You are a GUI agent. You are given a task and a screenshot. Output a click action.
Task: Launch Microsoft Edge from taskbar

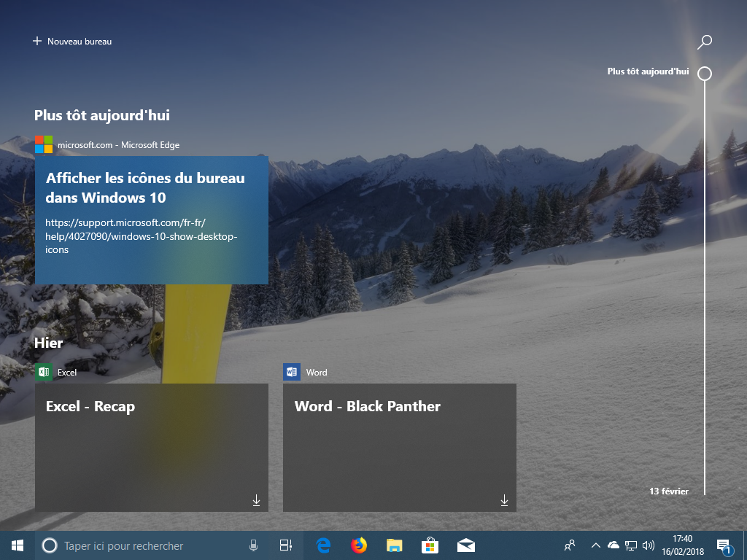pyautogui.click(x=323, y=545)
